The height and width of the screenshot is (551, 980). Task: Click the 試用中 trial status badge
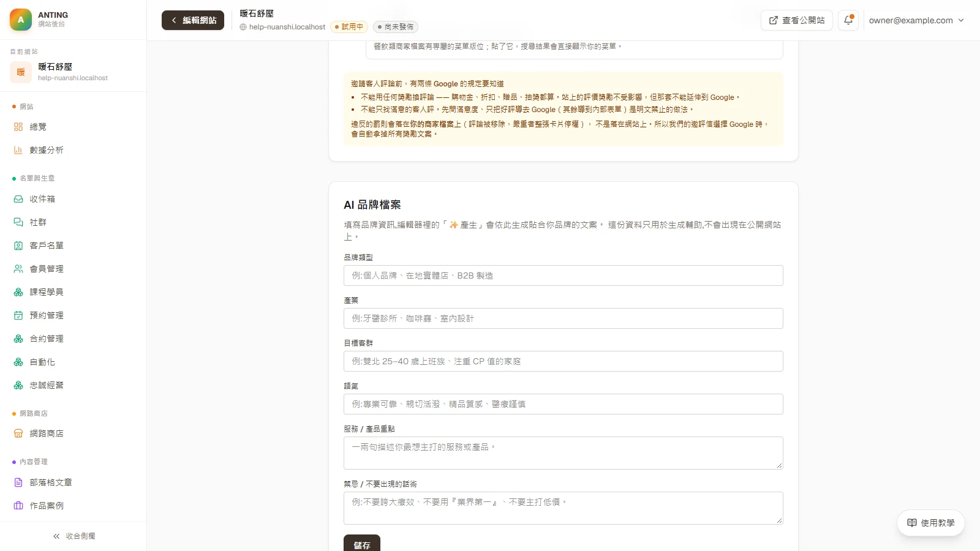[x=349, y=27]
